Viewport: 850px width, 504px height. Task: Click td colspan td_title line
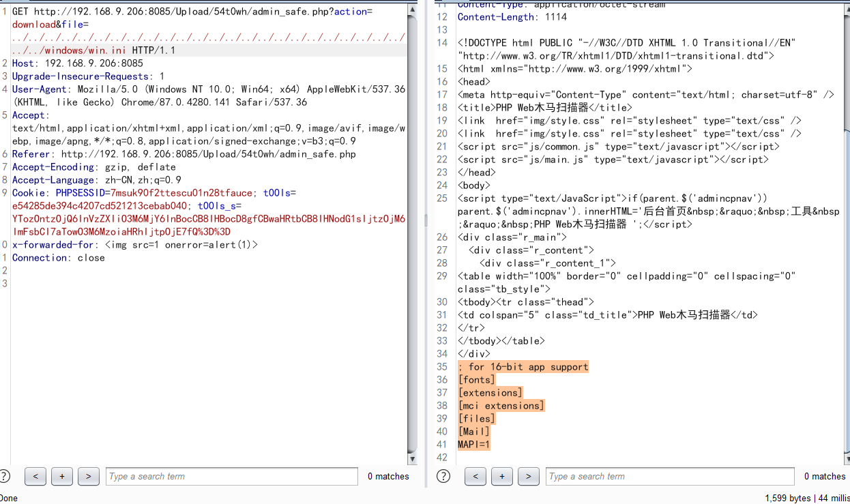click(608, 315)
